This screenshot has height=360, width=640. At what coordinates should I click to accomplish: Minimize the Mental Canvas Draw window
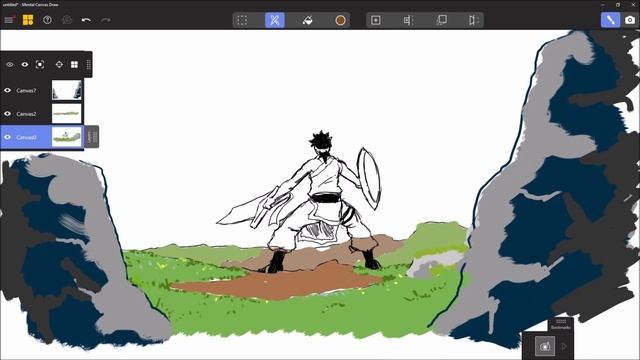602,4
